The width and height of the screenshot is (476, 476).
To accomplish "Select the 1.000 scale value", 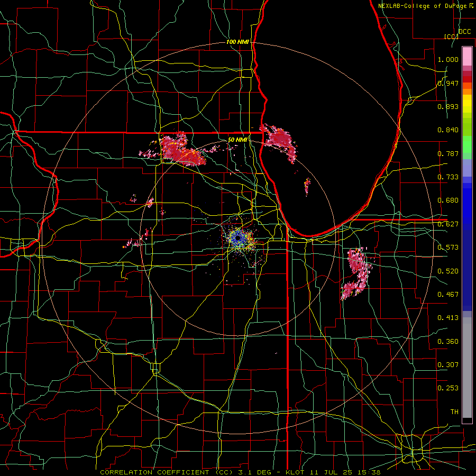I will click(448, 59).
